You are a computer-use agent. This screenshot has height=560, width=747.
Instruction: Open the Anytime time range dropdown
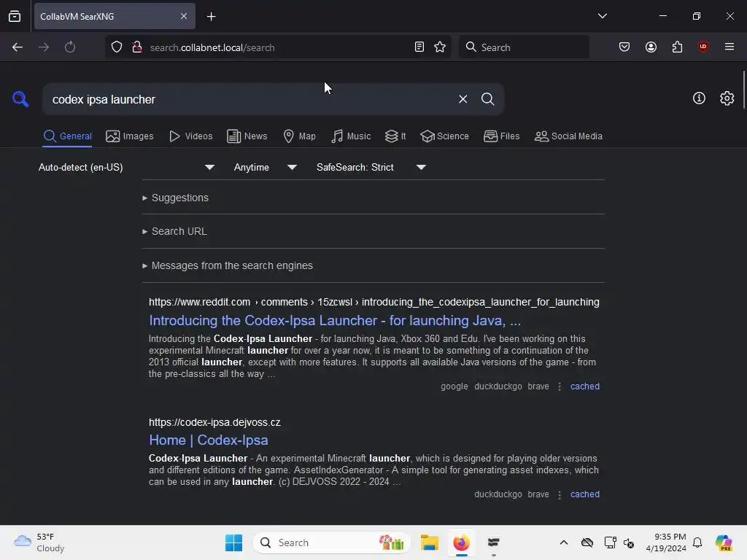click(x=266, y=167)
